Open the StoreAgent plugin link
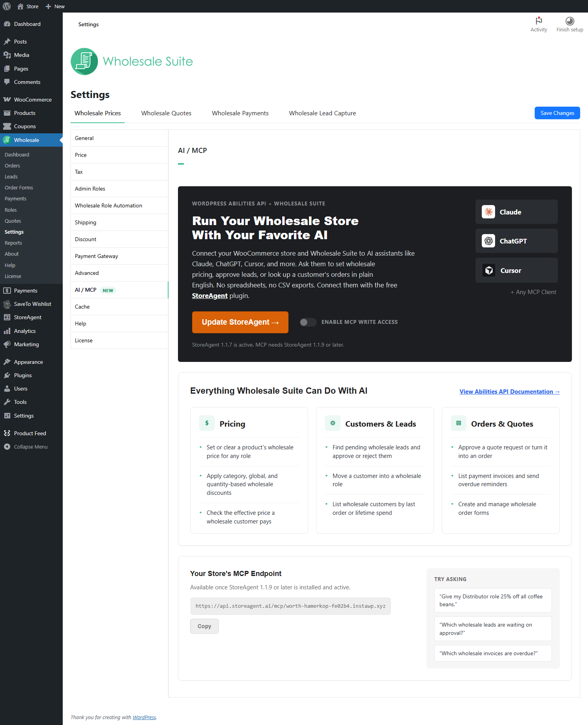 click(210, 296)
